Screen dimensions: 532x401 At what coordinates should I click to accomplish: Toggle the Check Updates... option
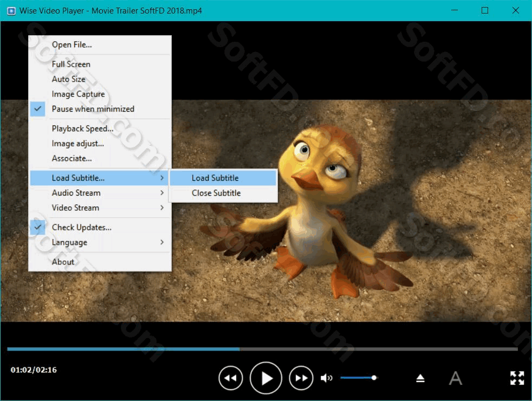click(x=100, y=227)
